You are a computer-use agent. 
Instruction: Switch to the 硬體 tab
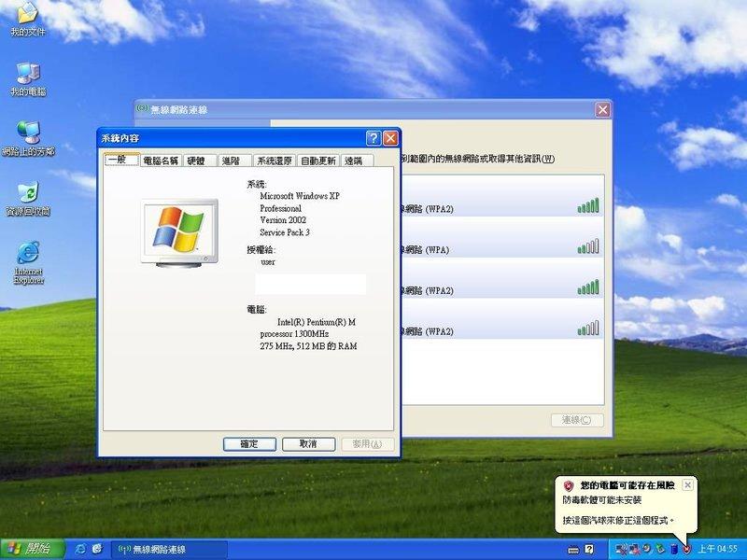(x=200, y=161)
